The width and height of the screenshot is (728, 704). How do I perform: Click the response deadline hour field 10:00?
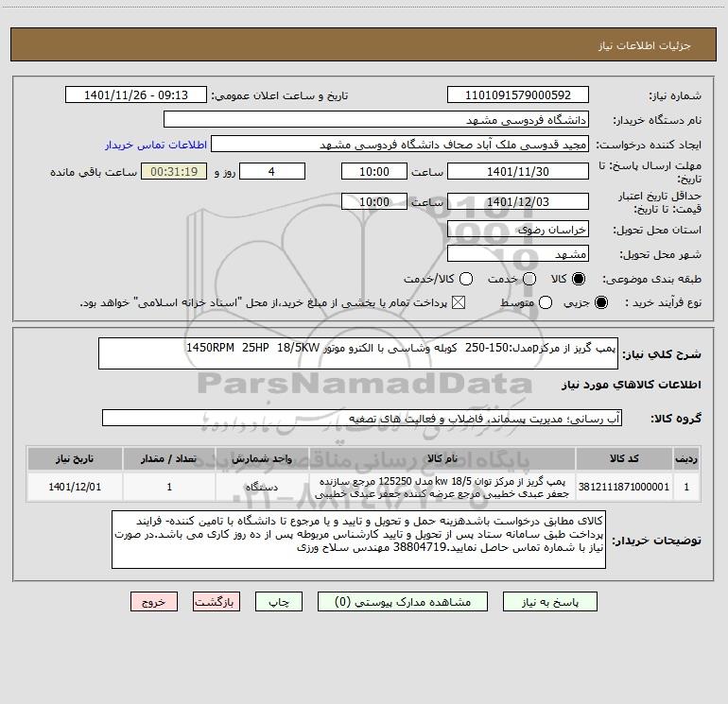(374, 171)
